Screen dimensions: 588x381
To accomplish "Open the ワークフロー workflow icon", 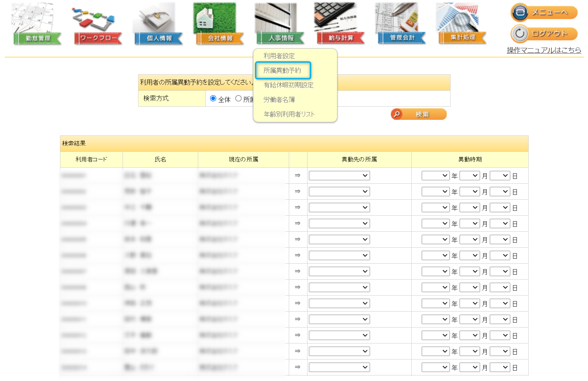I will pos(98,24).
